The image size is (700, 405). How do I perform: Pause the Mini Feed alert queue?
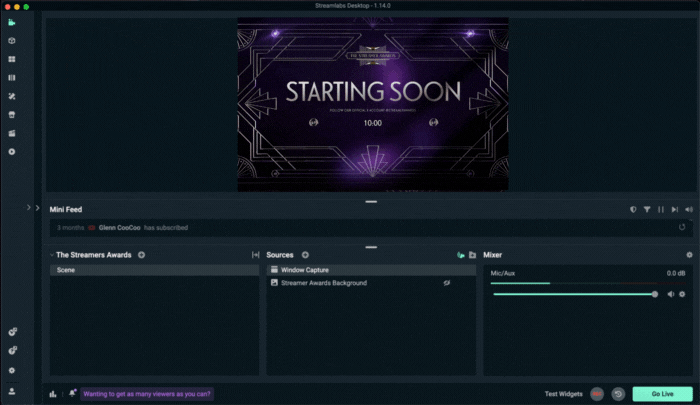point(661,209)
